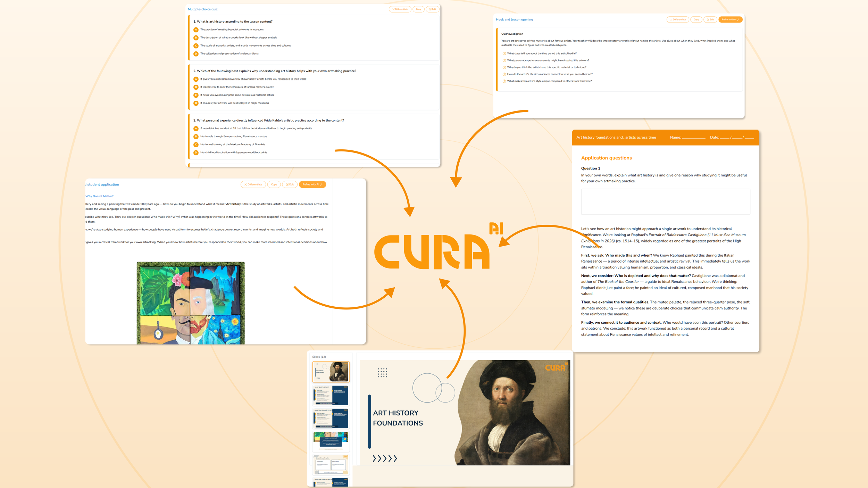Click the question icon beside "How do the artist's life"
Screen dimensions: 868x488
[x=504, y=74]
